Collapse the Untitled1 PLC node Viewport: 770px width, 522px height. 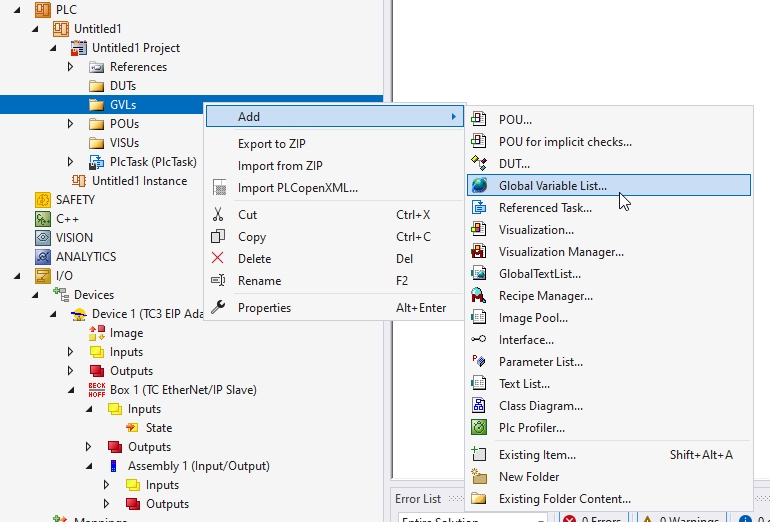pos(35,29)
